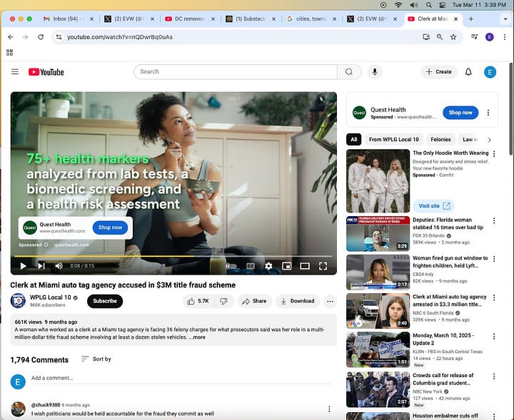Click Shop now in video ad overlay

click(x=110, y=227)
